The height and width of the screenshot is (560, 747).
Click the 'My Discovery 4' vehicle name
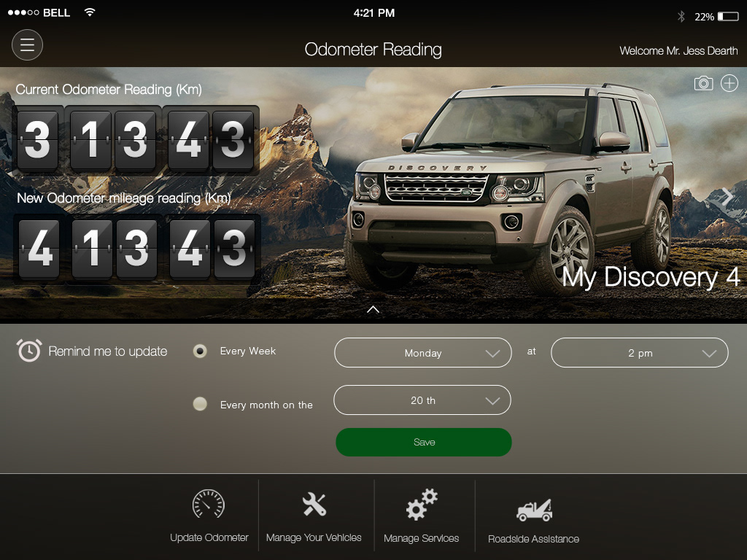[650, 277]
